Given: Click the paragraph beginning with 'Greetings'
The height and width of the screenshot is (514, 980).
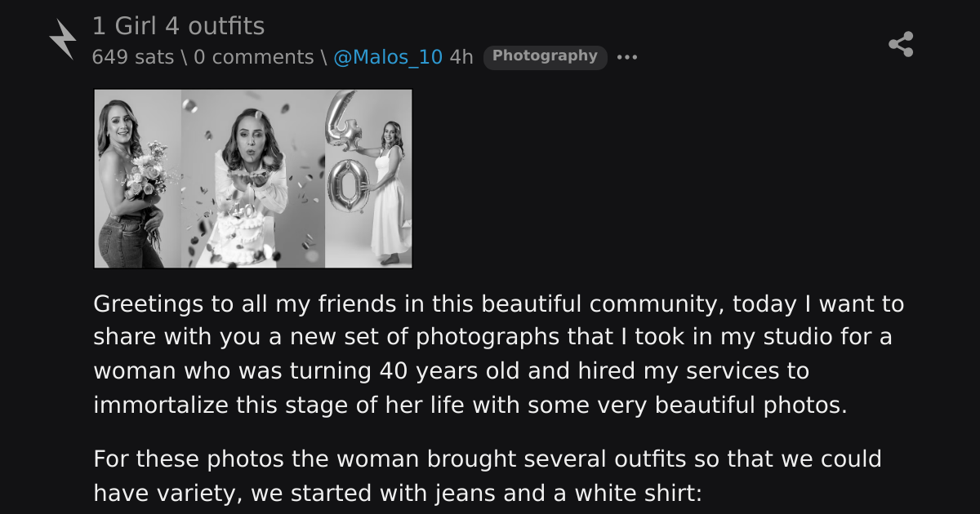Looking at the screenshot, I should pos(499,354).
